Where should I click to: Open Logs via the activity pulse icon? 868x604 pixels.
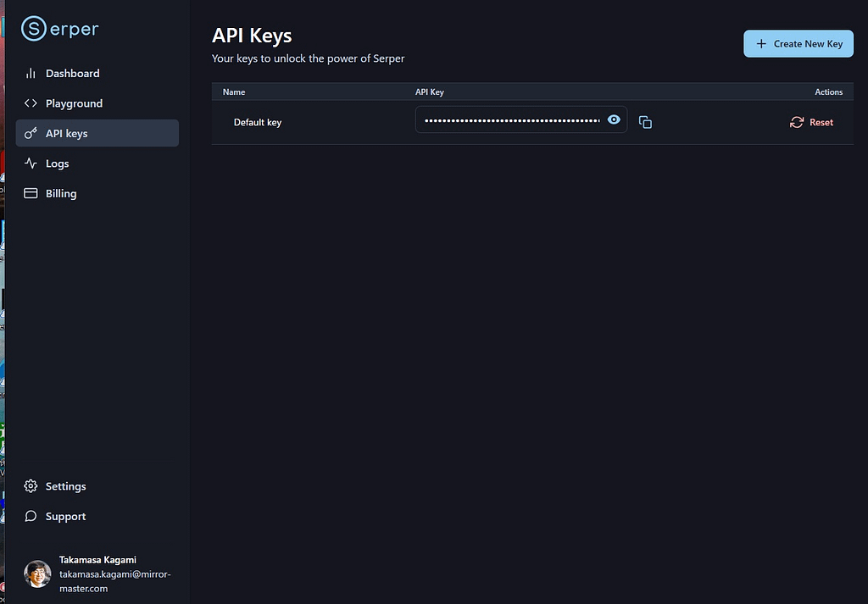[31, 163]
